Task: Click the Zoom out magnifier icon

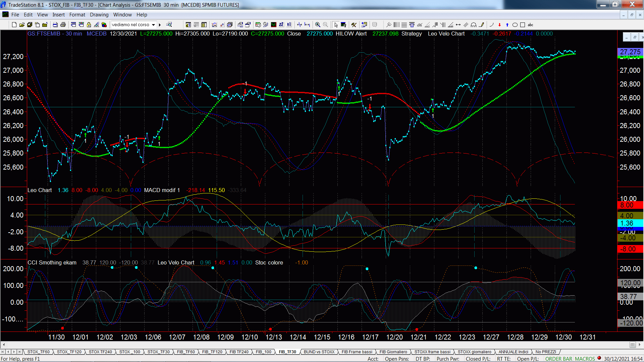Action: (x=325, y=24)
